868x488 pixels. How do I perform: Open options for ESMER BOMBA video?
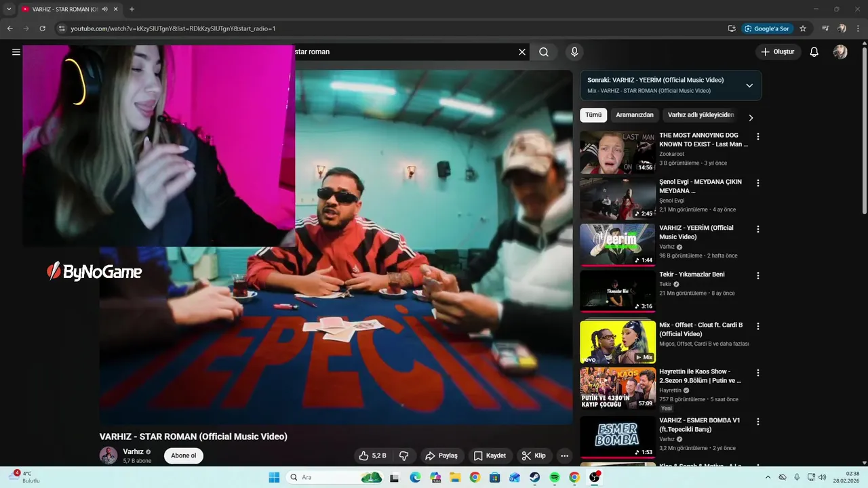(758, 422)
